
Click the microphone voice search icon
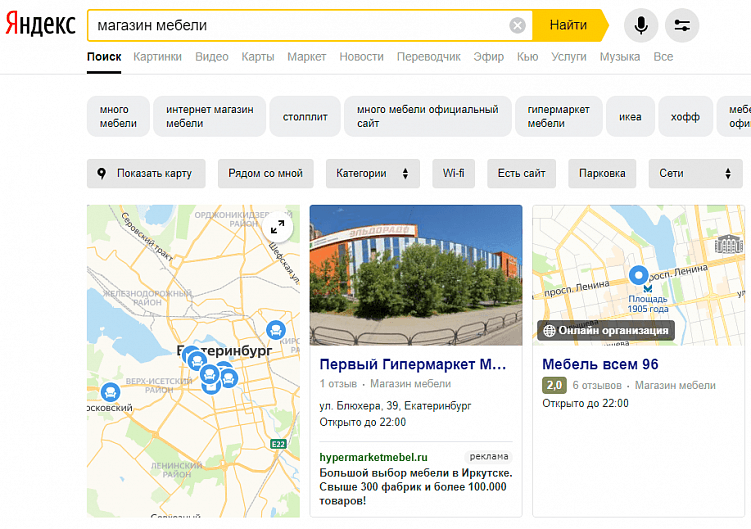(x=641, y=25)
